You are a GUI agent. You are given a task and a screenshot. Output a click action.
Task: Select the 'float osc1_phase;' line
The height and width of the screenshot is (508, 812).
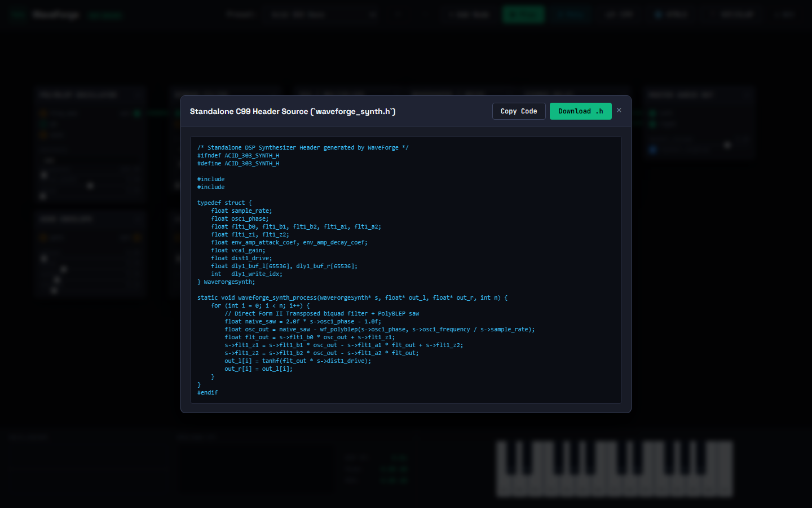240,219
